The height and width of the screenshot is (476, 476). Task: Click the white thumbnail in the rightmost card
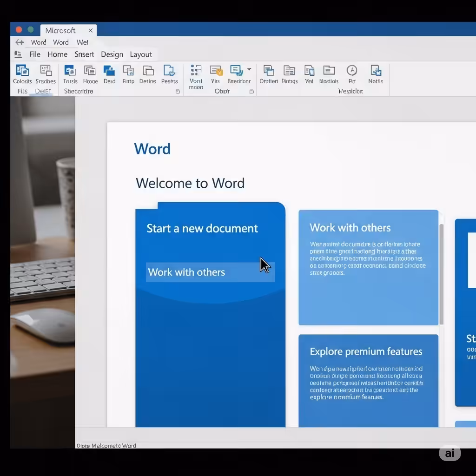point(472,260)
